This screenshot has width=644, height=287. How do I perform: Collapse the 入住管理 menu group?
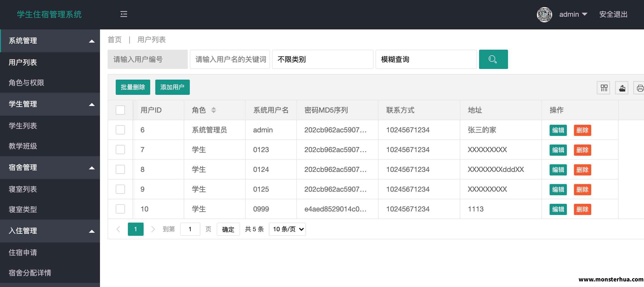tap(50, 231)
